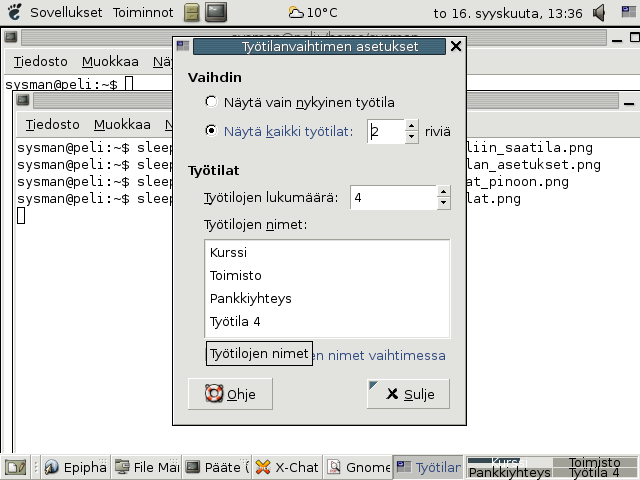Select Pankkiyhteys in workspace names list
This screenshot has width=640, height=480.
point(327,298)
